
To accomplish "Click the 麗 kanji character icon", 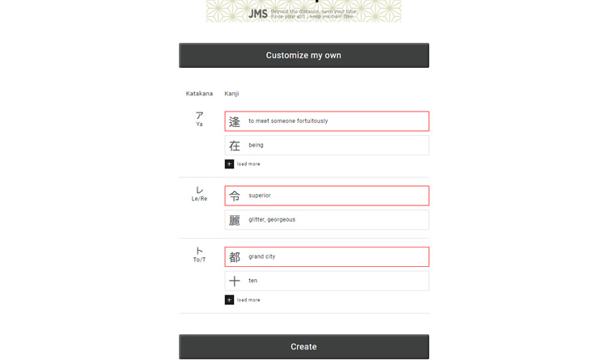I will pyautogui.click(x=235, y=220).
